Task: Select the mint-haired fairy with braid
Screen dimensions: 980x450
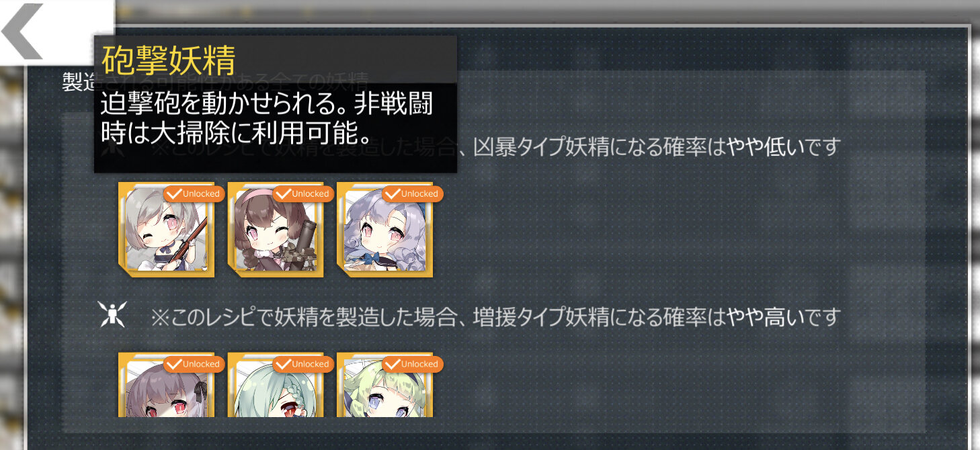Action: (275, 385)
